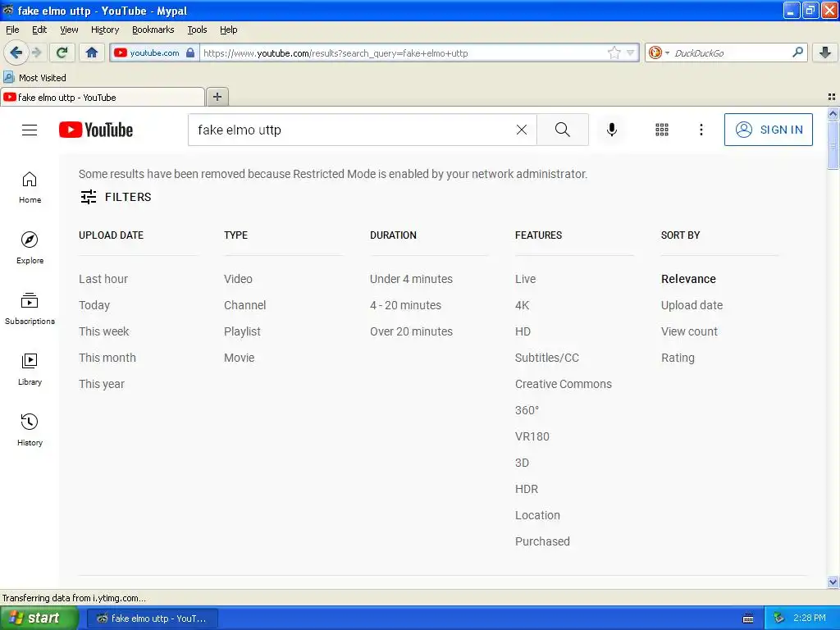Open the Bookmarks menu

[153, 30]
